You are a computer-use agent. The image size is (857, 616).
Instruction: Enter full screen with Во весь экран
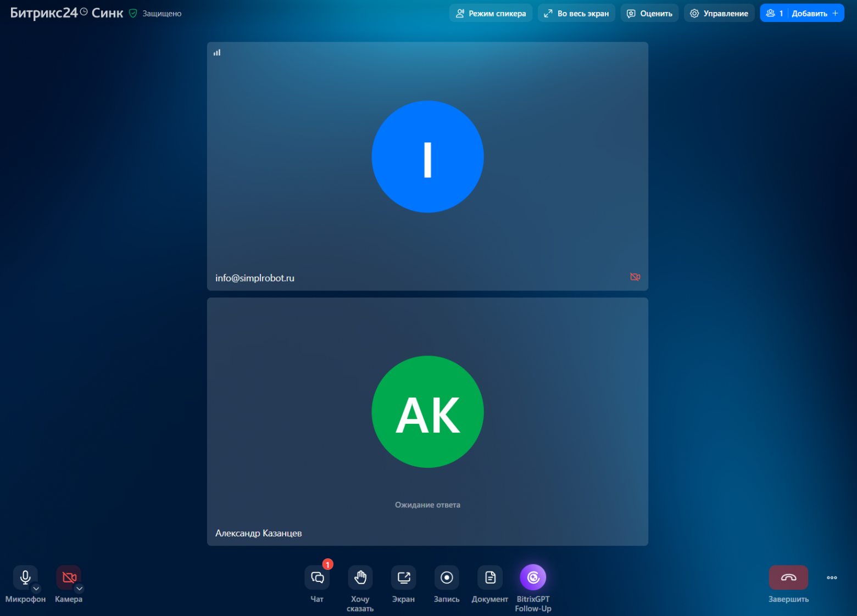pyautogui.click(x=576, y=13)
